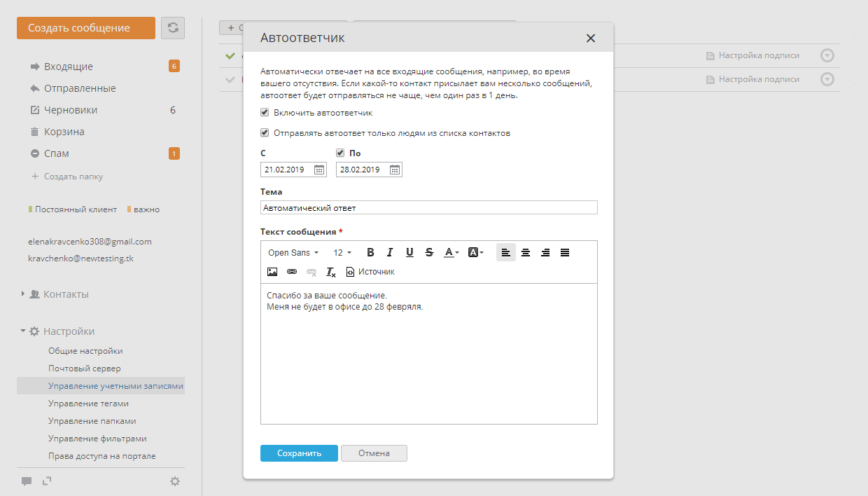Toggle the По end date checkbox
Viewport: 868px width, 496px height.
tap(340, 153)
